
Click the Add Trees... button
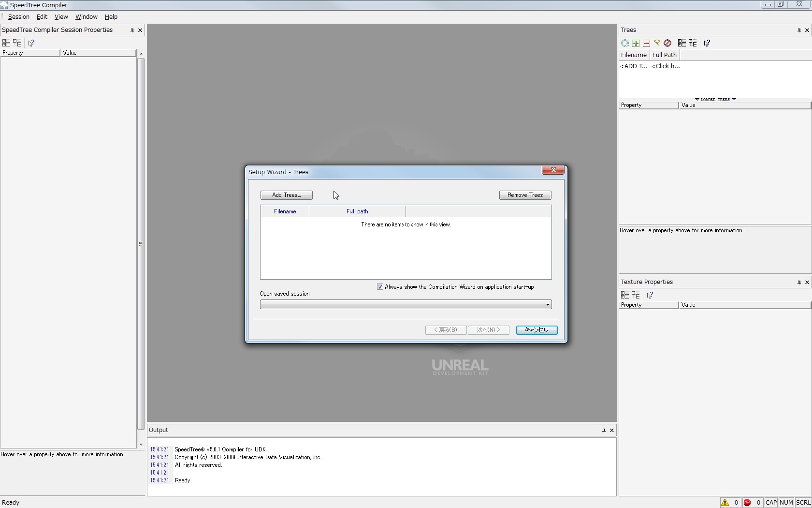click(286, 195)
